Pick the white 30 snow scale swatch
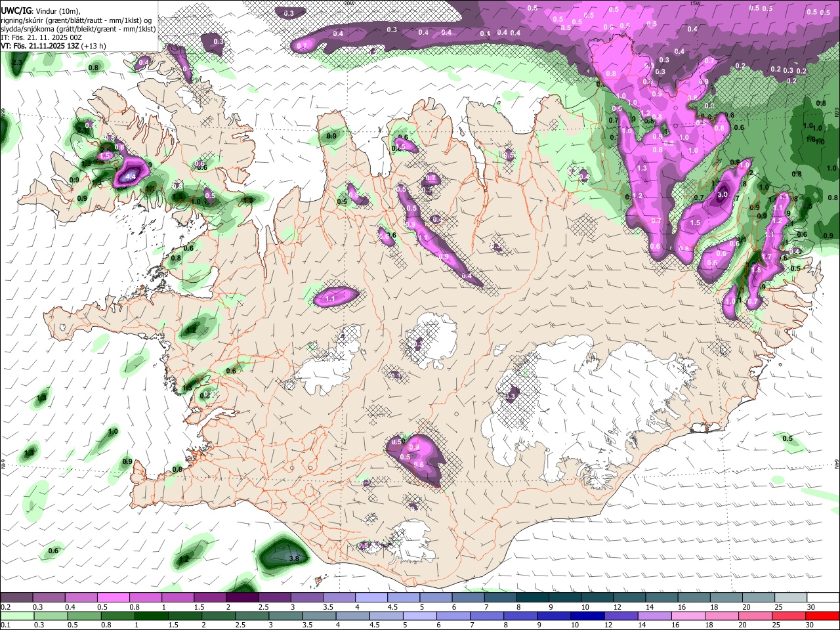840x630 pixels. pyautogui.click(x=823, y=598)
